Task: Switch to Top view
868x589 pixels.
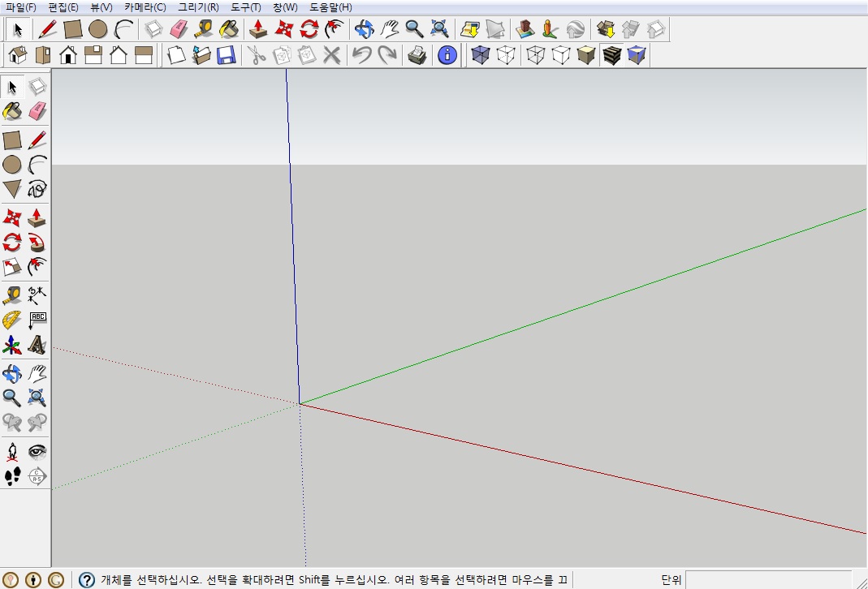Action: [x=42, y=54]
